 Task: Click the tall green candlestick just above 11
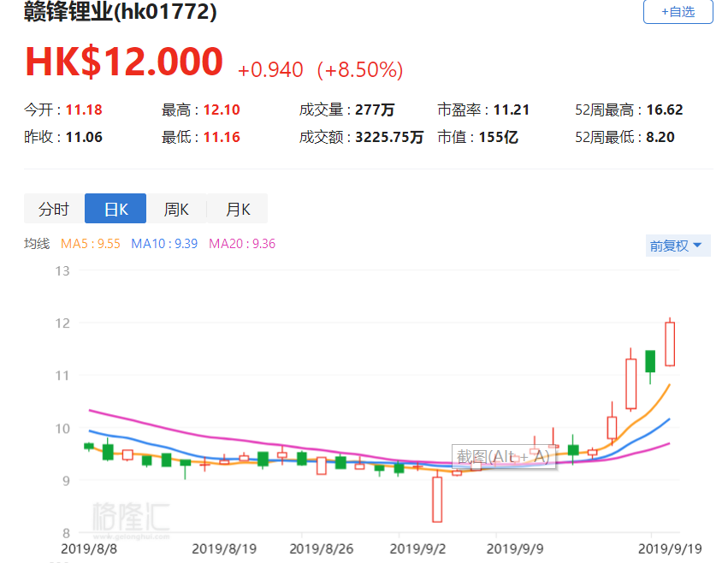pos(650,361)
